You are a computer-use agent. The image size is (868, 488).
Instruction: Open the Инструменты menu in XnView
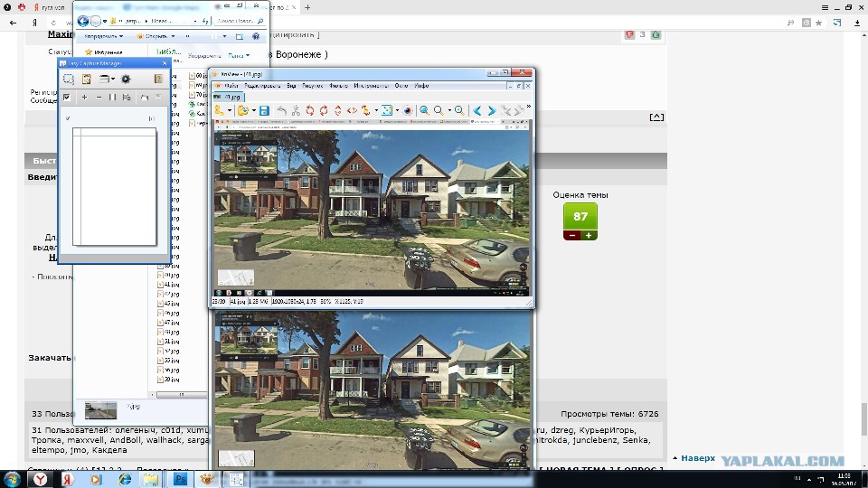371,86
